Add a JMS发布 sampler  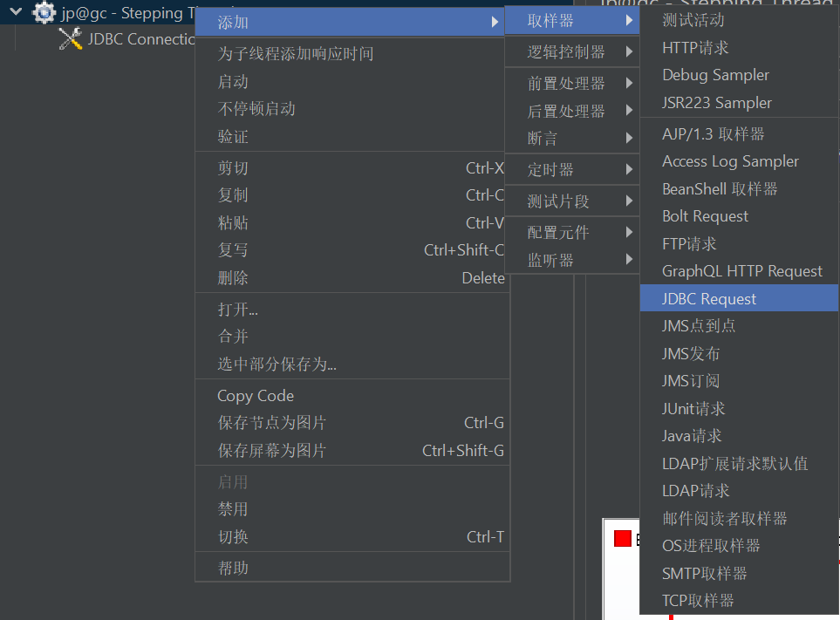(740, 354)
